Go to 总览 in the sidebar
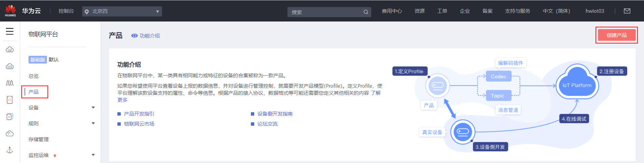The width and height of the screenshot is (644, 163). [x=34, y=76]
